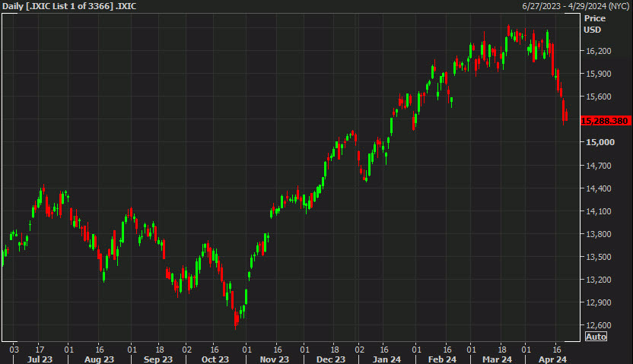
Task: Click the date range 6/27/2023 - 4/29/2024 text
Action: pos(576,6)
